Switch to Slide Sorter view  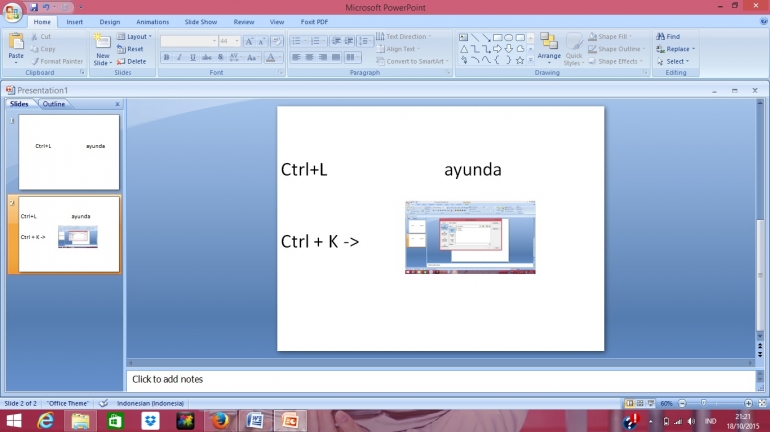click(640, 403)
